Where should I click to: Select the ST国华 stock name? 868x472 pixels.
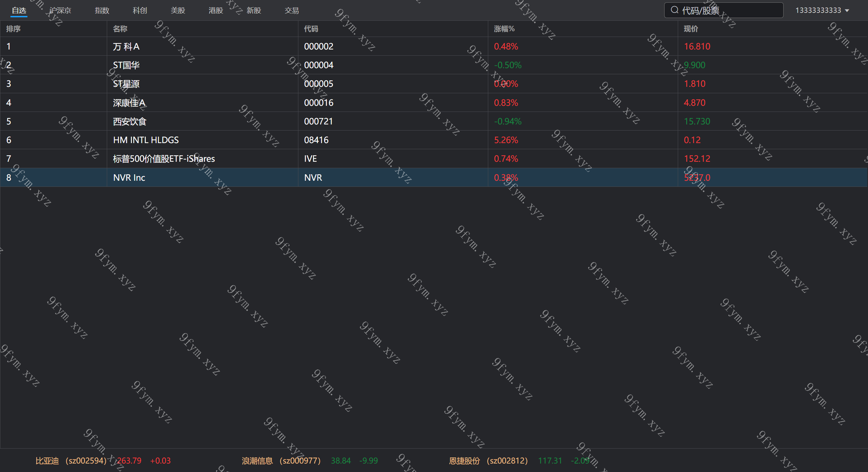pos(126,65)
